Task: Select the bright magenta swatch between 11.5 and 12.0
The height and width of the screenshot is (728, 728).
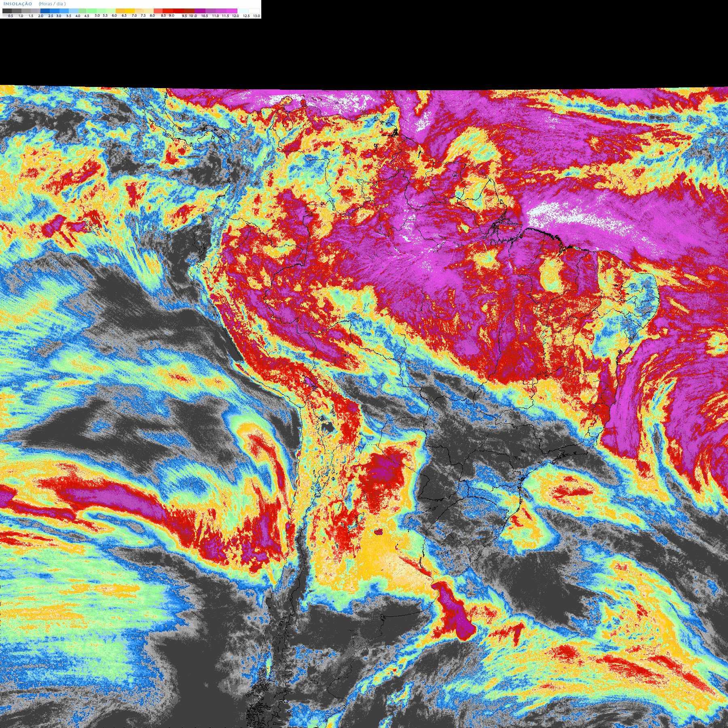Action: point(232,11)
